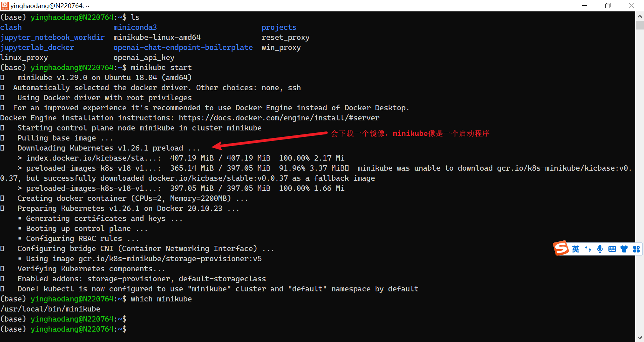
Task: Start voice input with the microphone icon
Action: (600, 249)
